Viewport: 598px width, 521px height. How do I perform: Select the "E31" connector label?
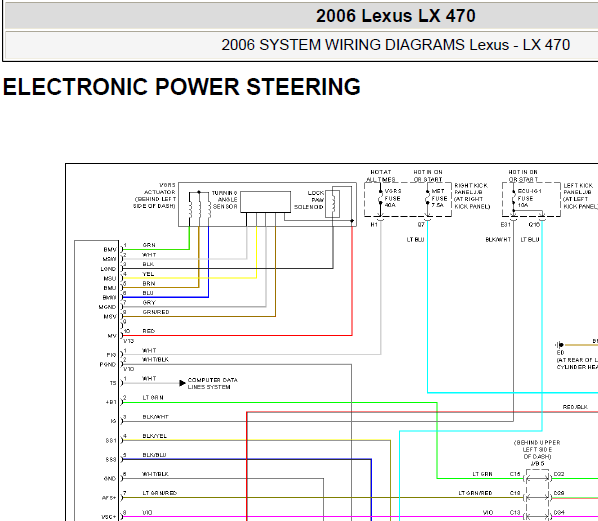click(x=506, y=225)
